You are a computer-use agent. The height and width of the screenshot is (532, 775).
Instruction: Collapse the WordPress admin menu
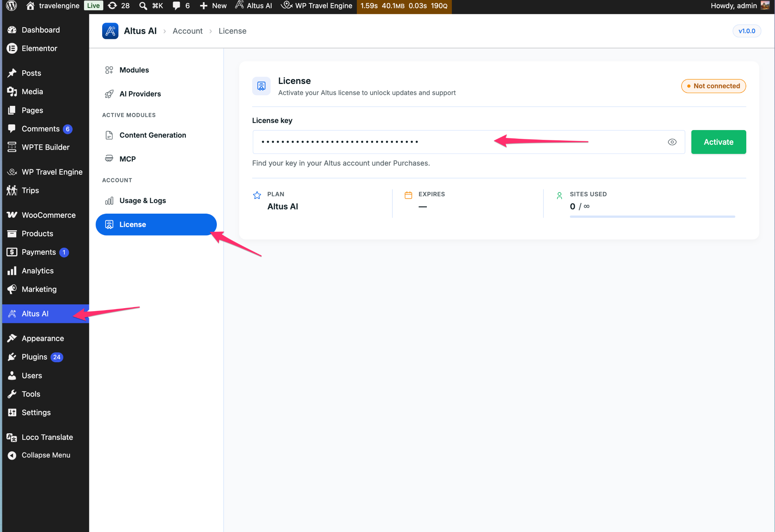pyautogui.click(x=39, y=455)
